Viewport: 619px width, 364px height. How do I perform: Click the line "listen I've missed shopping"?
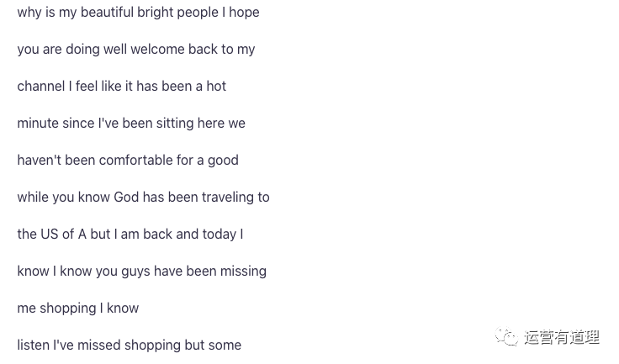[129, 346]
